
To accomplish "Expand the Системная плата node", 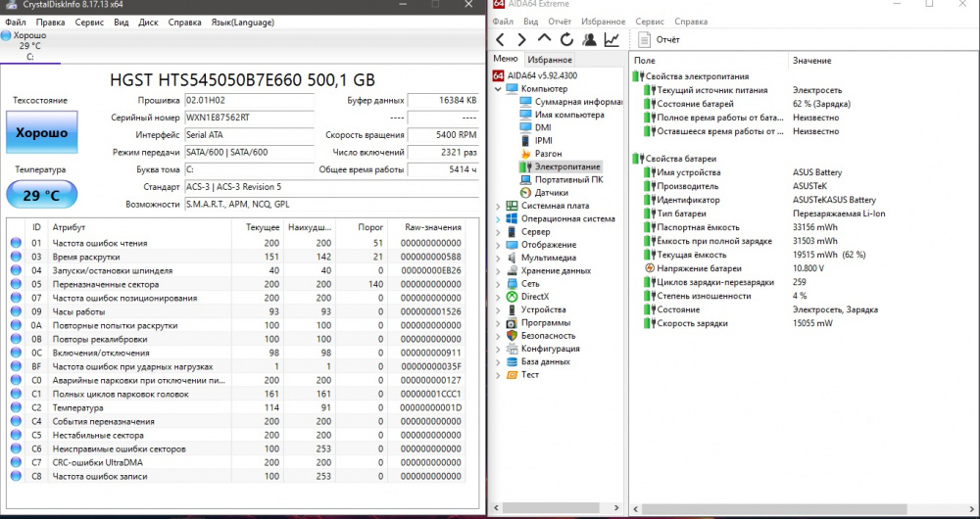I will [x=498, y=206].
